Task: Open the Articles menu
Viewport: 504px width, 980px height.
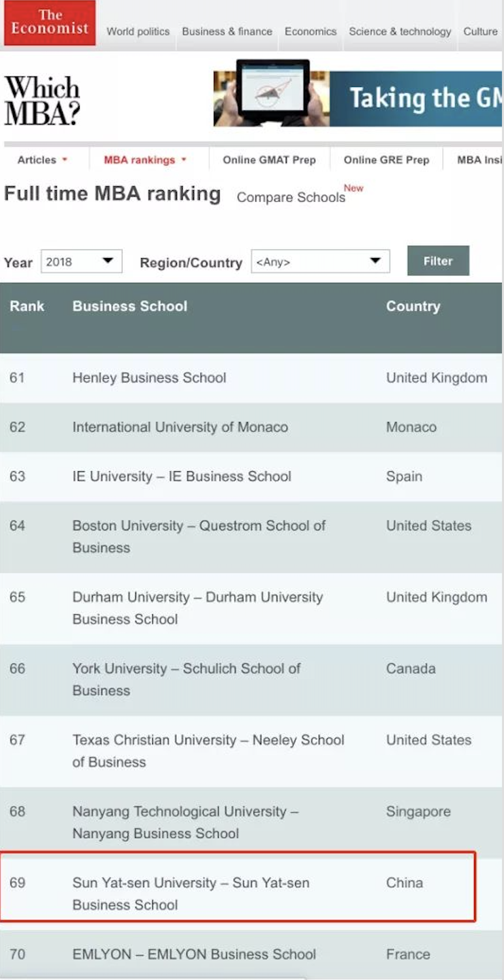Action: point(42,160)
